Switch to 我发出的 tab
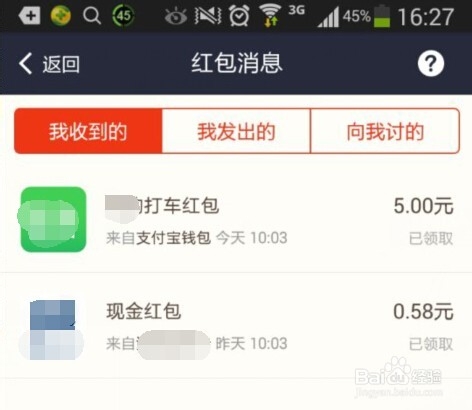Viewport: 472px width, 410px height. [236, 131]
